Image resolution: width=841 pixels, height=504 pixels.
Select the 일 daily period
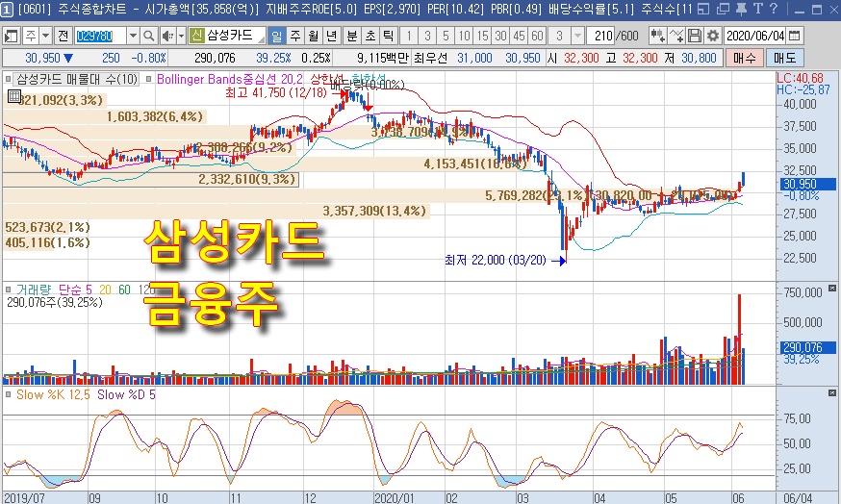click(x=276, y=36)
